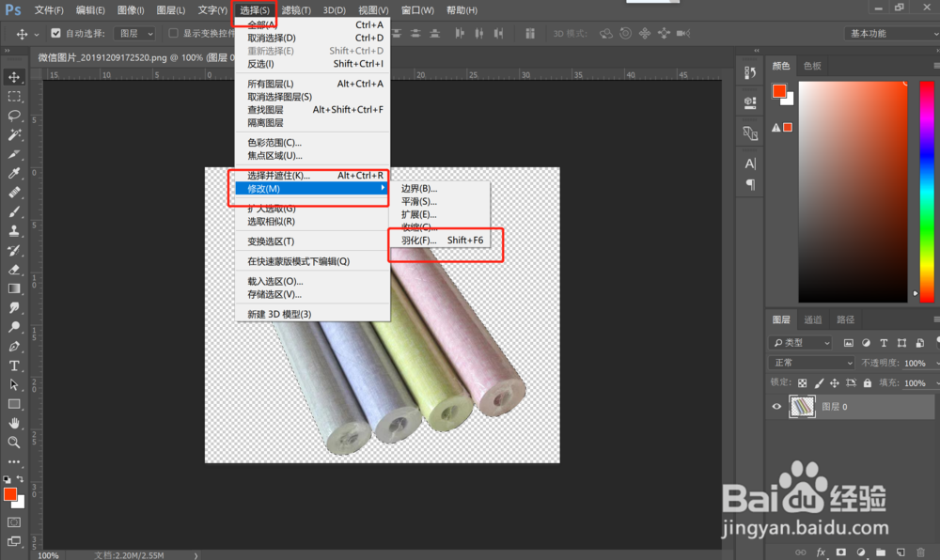940x560 pixels.
Task: Click the foreground color swatch in toolbar
Action: point(10,494)
